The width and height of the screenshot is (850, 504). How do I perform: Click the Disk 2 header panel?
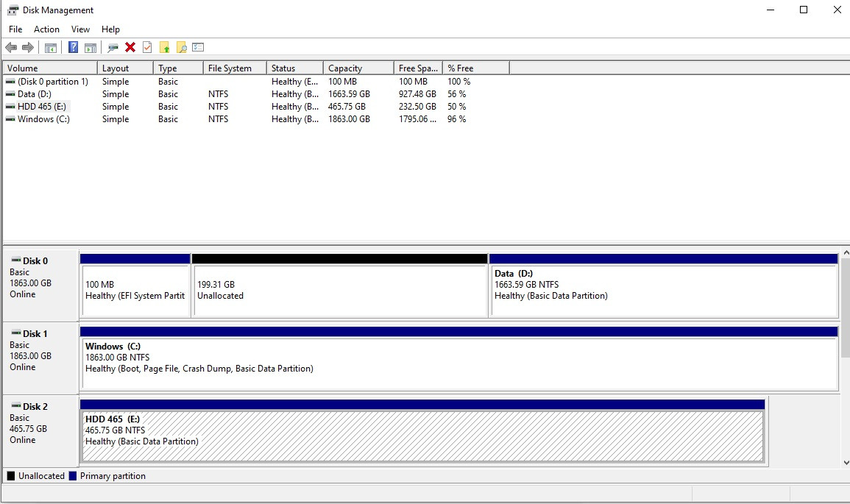tap(40, 431)
